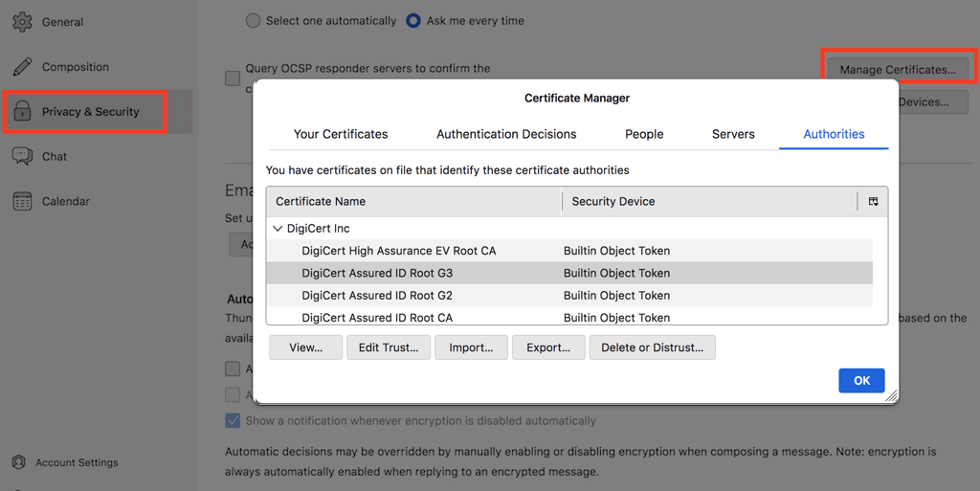Click the Privacy & Security lock icon
The image size is (980, 491).
pyautogui.click(x=23, y=112)
